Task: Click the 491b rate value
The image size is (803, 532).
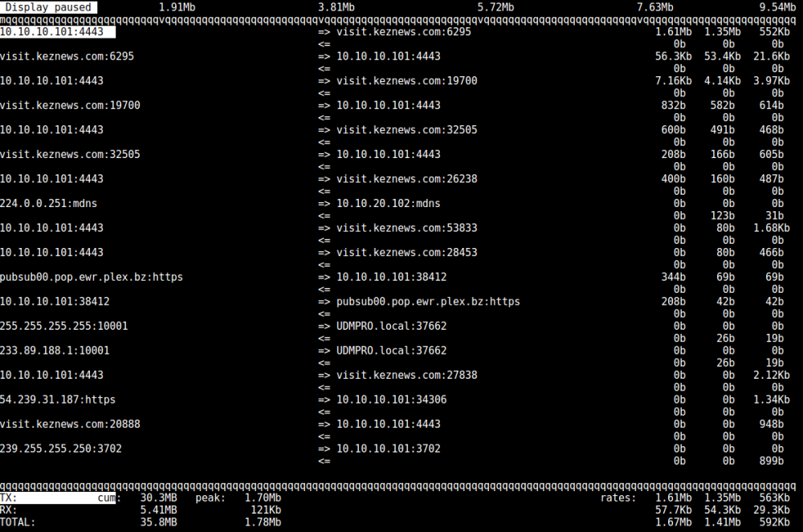Action: click(722, 130)
